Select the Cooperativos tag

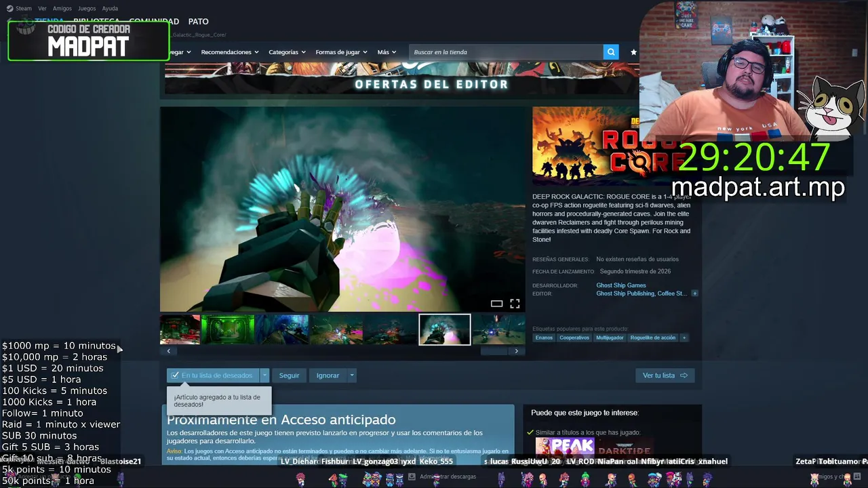pyautogui.click(x=574, y=338)
